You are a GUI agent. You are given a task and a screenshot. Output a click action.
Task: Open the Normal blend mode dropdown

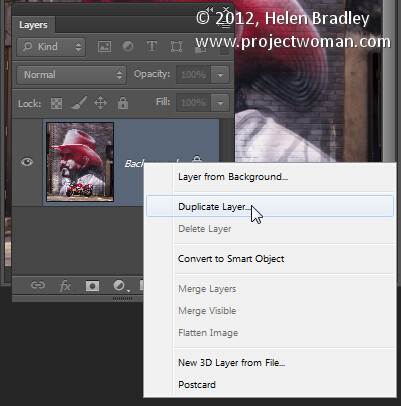click(71, 75)
